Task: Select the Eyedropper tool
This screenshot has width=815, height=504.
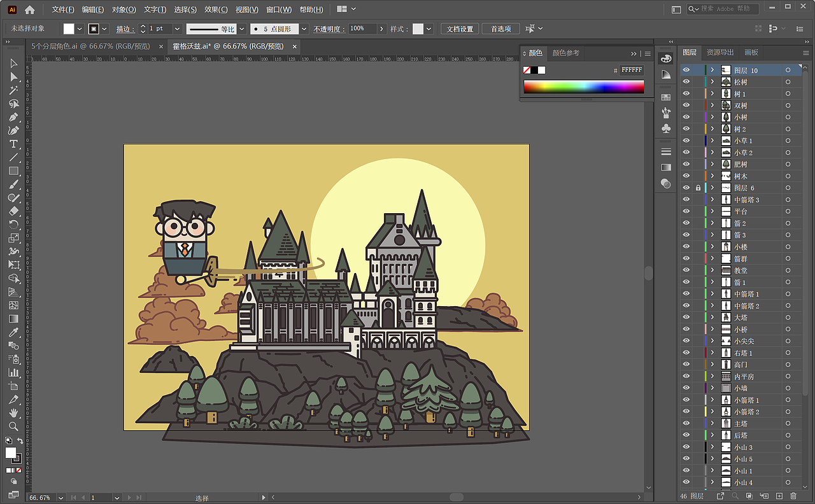Action: coord(13,332)
